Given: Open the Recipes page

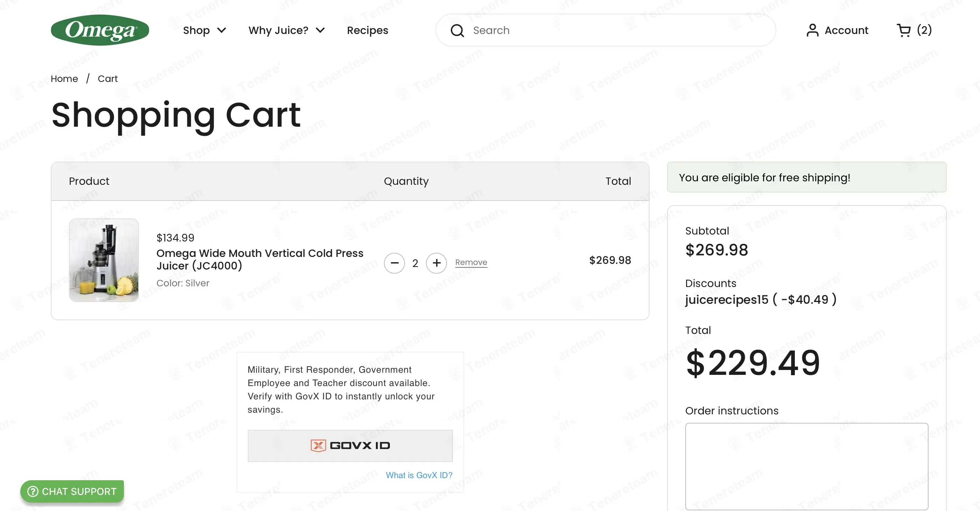Looking at the screenshot, I should (x=367, y=30).
